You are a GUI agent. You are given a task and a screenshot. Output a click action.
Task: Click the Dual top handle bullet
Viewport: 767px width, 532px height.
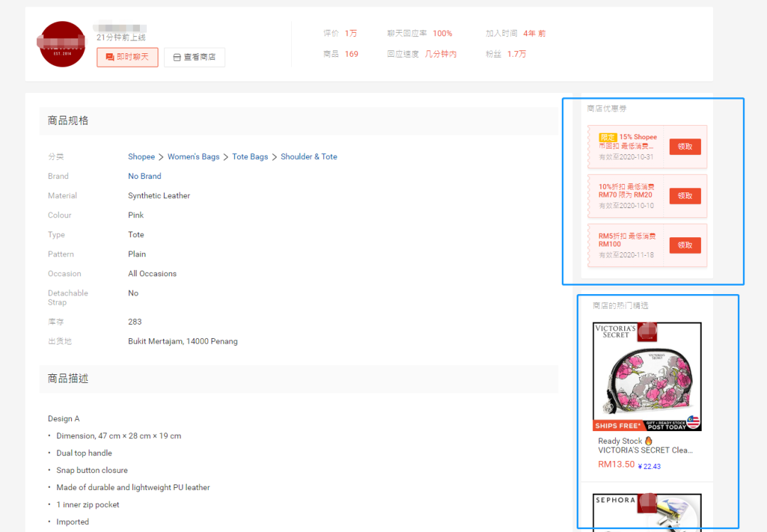[x=84, y=453]
